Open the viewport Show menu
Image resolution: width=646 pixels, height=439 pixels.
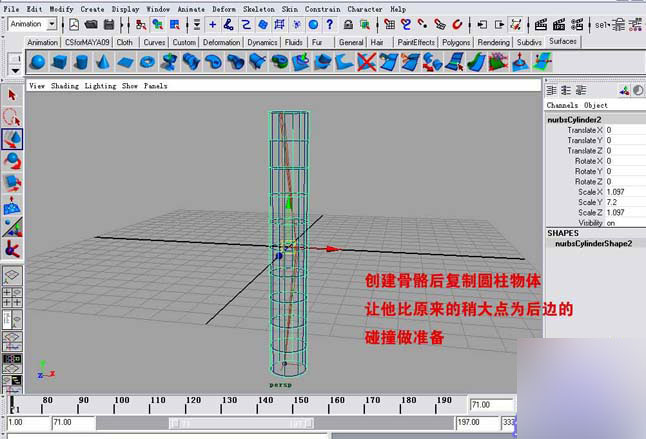tap(130, 86)
